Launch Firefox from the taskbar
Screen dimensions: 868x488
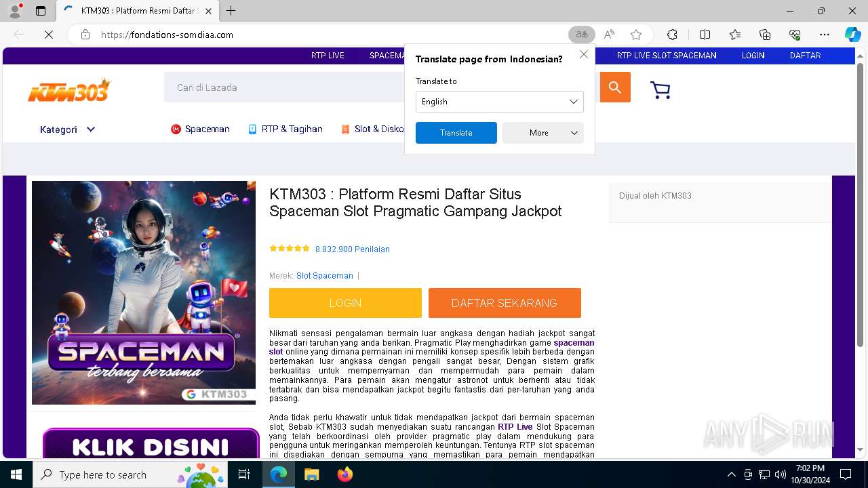[345, 474]
